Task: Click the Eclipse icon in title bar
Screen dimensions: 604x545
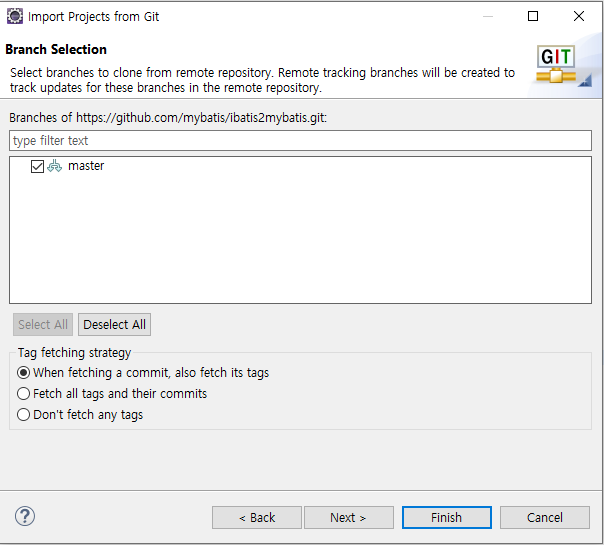Action: tap(15, 17)
